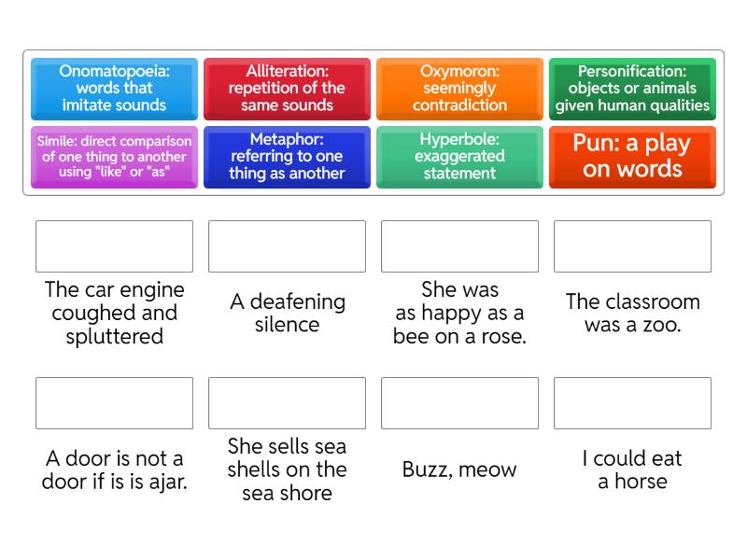The image size is (747, 560).
Task: Click the red Alliteration definition tile
Action: pos(287,89)
